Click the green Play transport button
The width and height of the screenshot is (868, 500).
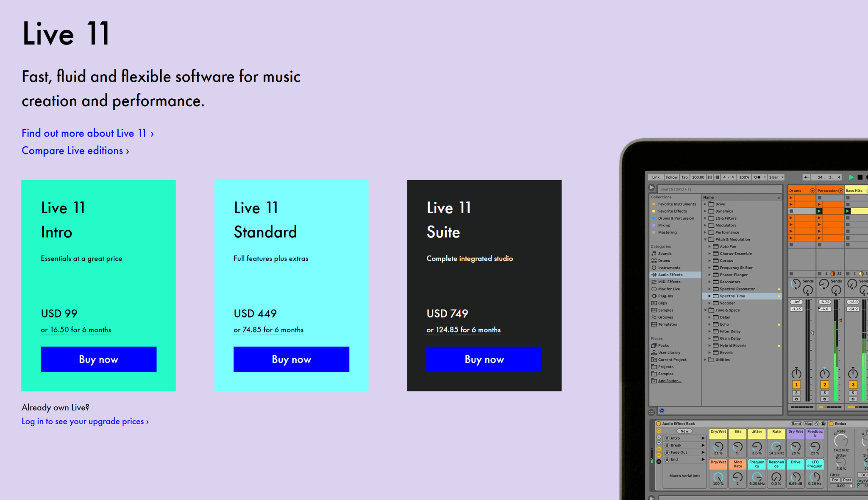coord(851,177)
